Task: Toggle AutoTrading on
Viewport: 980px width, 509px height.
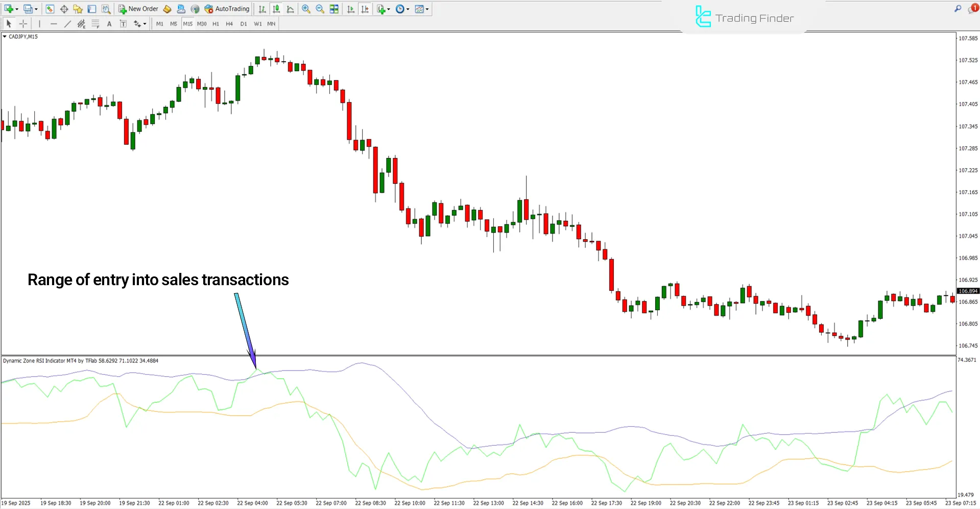Action: [227, 9]
